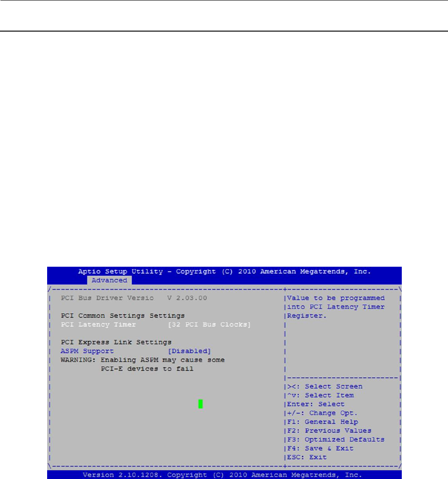Select the Advanced tab

point(109,280)
